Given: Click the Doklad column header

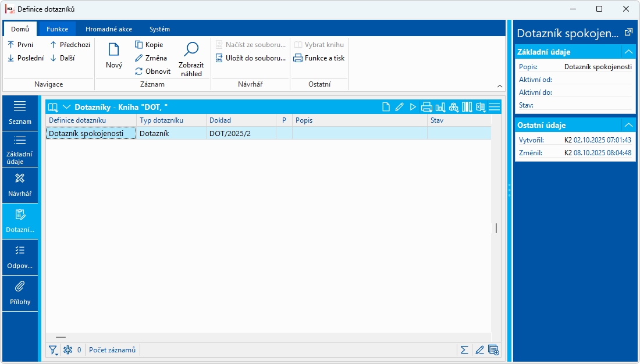Looking at the screenshot, I should (x=241, y=120).
